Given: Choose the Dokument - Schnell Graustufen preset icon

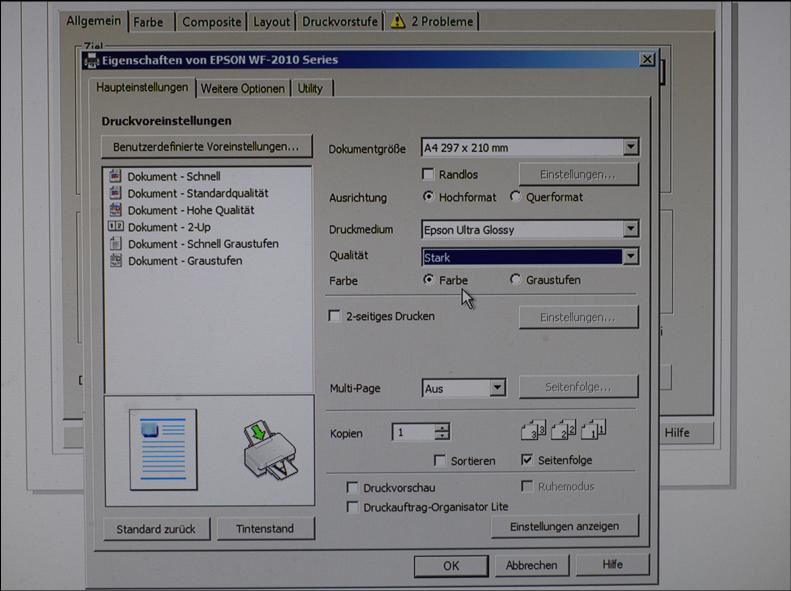Looking at the screenshot, I should click(x=115, y=244).
